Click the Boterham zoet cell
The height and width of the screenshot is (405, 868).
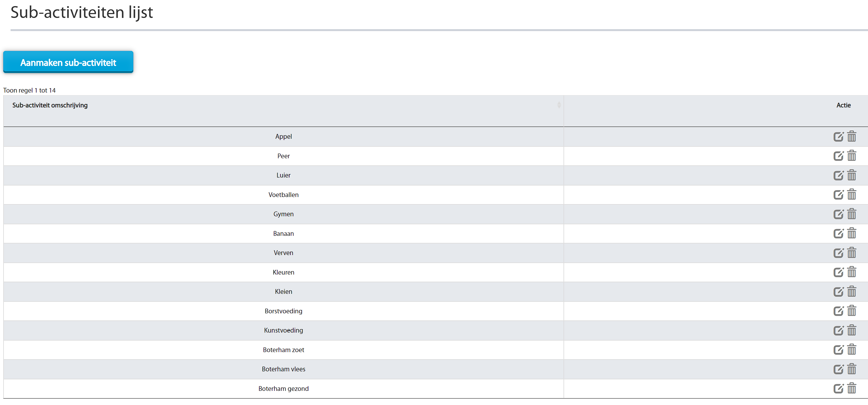pos(283,350)
